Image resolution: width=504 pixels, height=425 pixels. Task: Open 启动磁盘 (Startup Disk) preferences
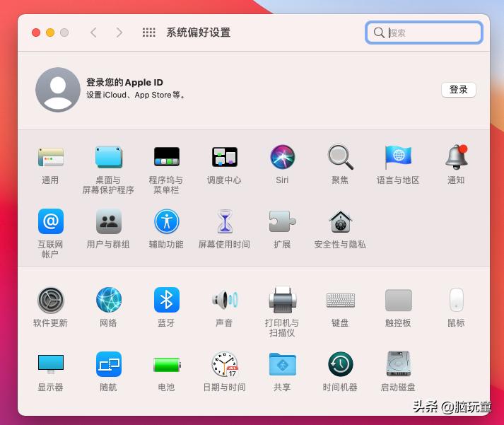pos(398,363)
